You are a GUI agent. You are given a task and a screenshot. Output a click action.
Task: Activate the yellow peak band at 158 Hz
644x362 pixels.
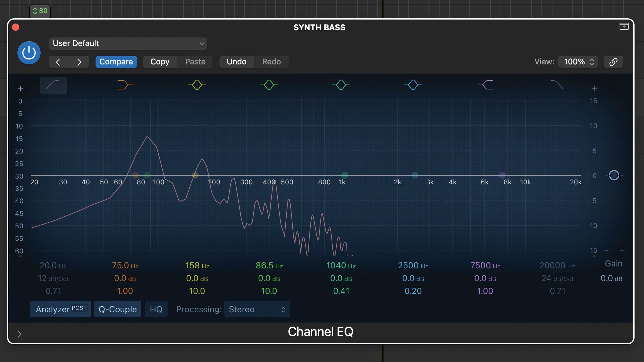click(x=197, y=85)
